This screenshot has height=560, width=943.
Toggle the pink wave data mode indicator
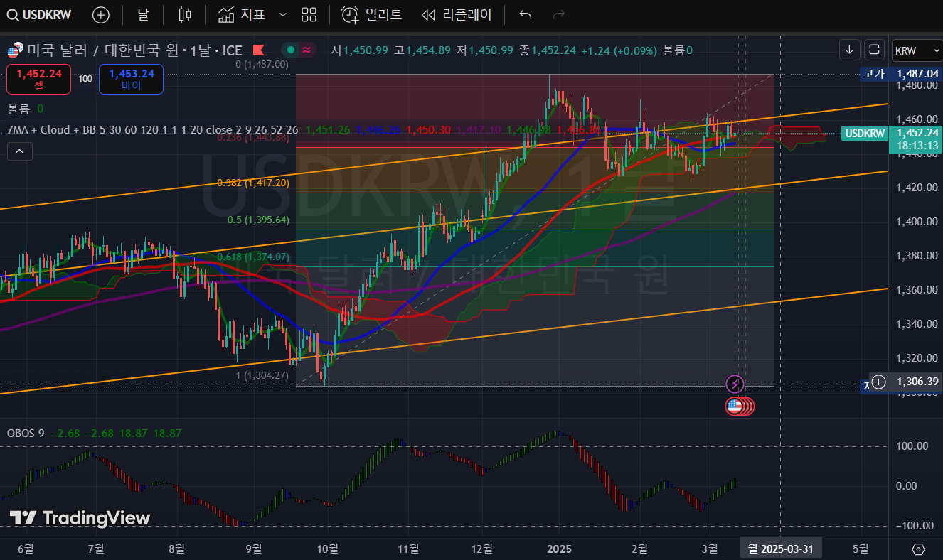tap(307, 50)
